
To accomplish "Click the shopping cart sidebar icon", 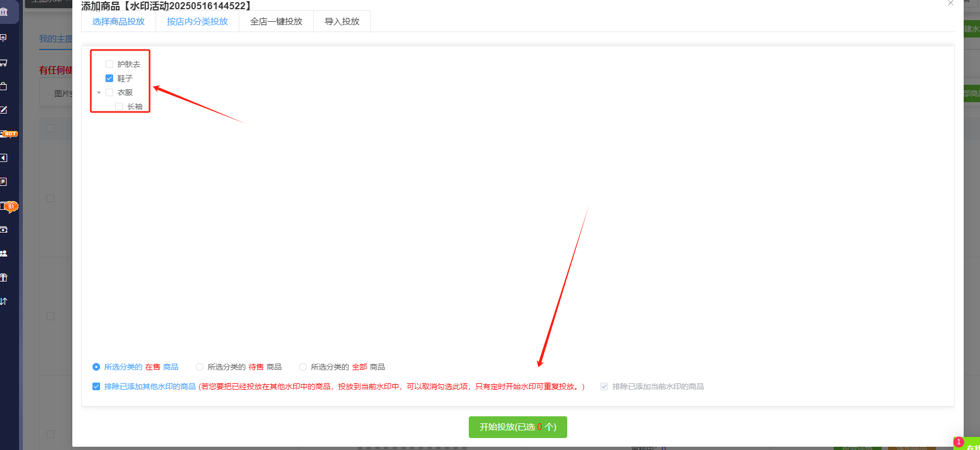I will (x=4, y=62).
